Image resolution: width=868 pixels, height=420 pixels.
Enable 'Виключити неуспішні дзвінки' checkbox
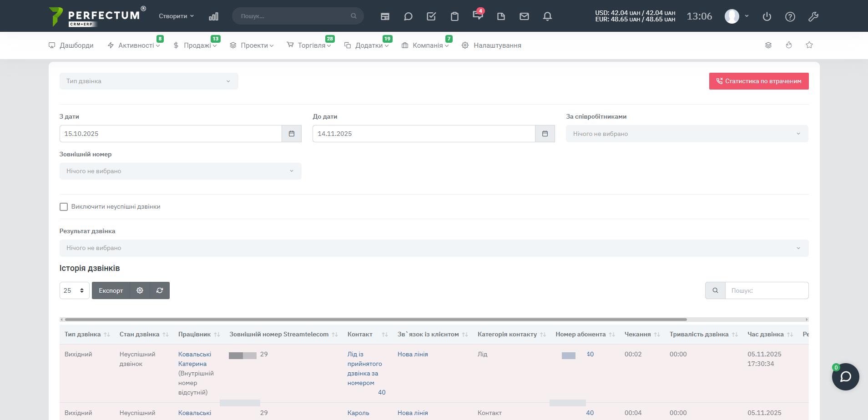point(64,207)
